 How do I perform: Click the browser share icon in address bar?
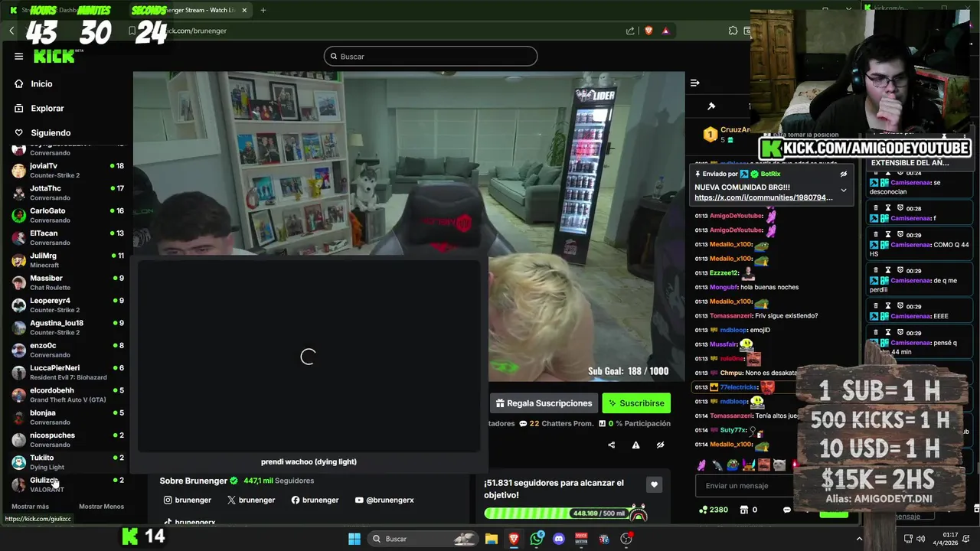[x=630, y=31]
